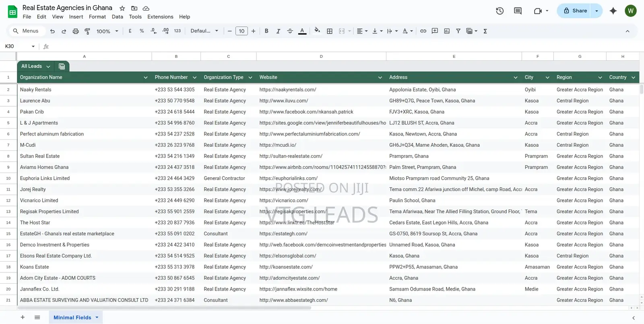
Task: Click the Gemini sparkle icon
Action: pyautogui.click(x=613, y=11)
